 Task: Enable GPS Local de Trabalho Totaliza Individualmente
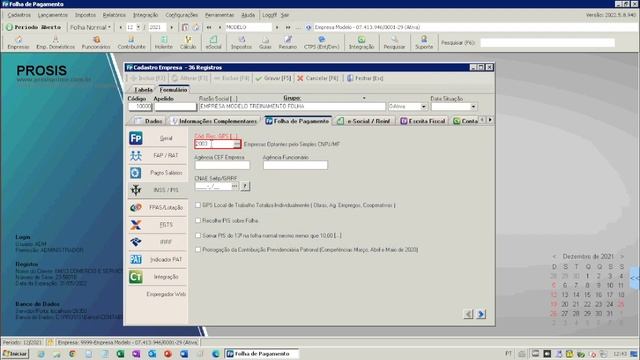[198, 205]
